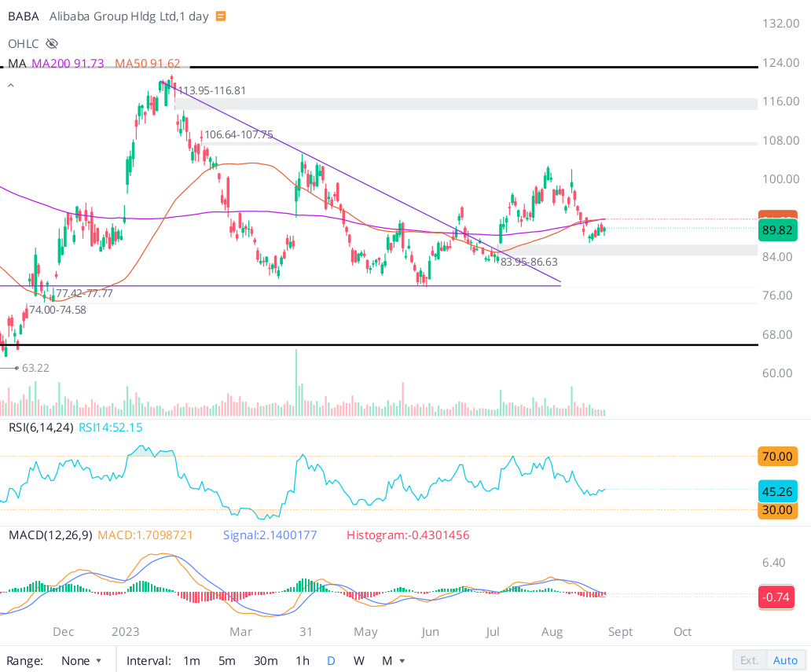Select the "D" daily interval
Image resolution: width=811 pixels, height=672 pixels.
331,661
